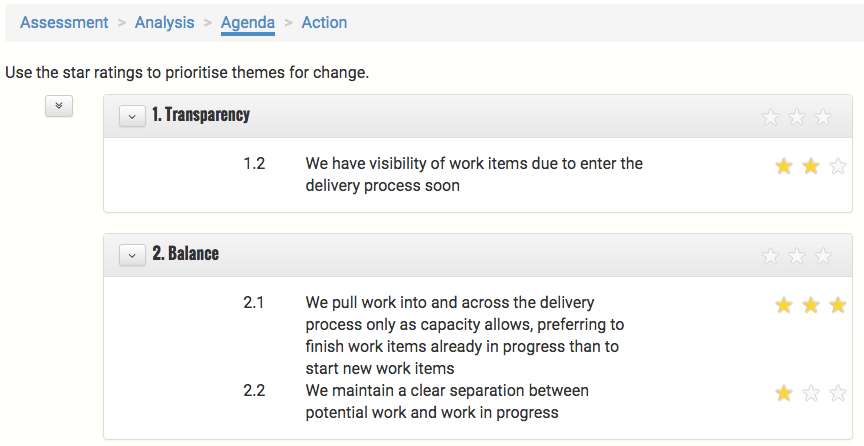Click first star for item 2.2
Viewport: 864px width, 446px height.
tap(784, 394)
